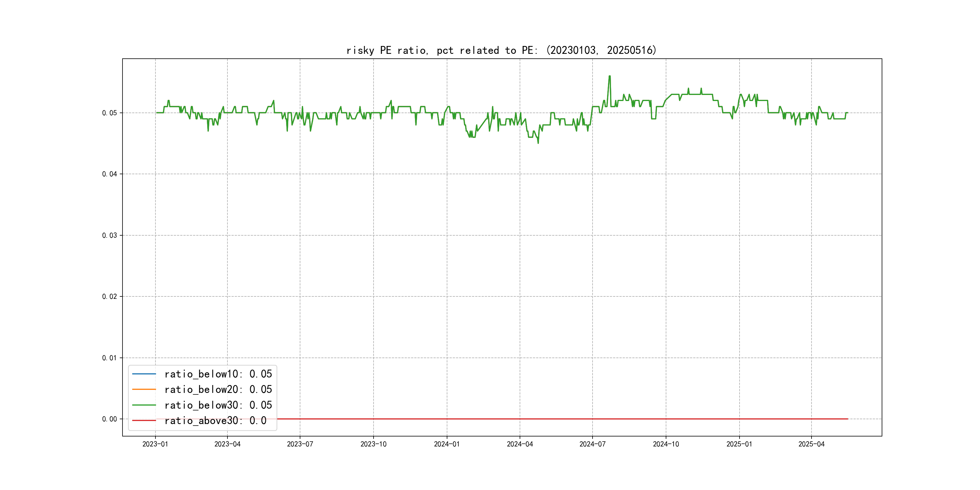
Task: Click the red legend line swatch
Action: point(144,421)
